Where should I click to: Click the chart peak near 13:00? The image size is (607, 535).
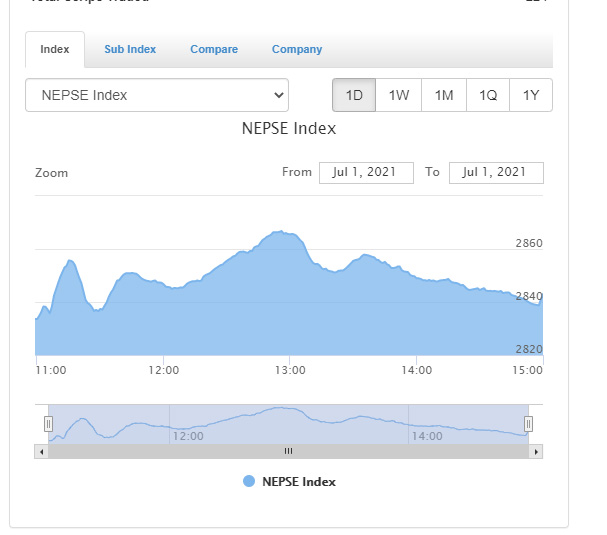pyautogui.click(x=284, y=233)
